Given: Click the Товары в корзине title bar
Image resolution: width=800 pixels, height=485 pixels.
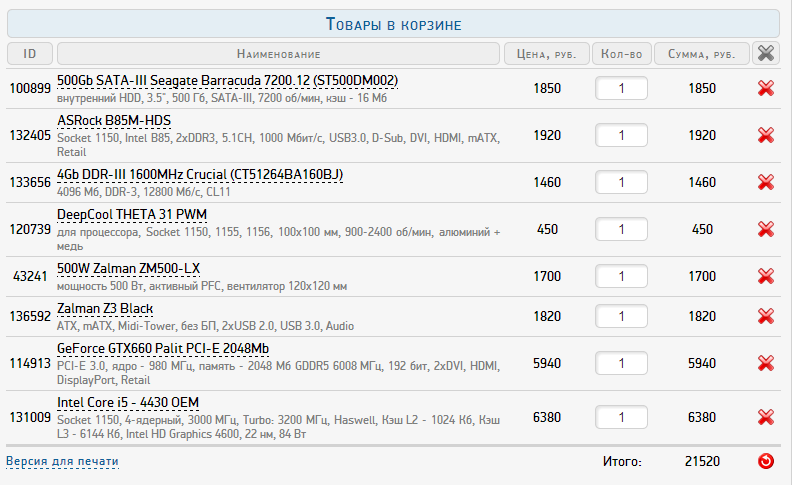Looking at the screenshot, I should tap(393, 23).
